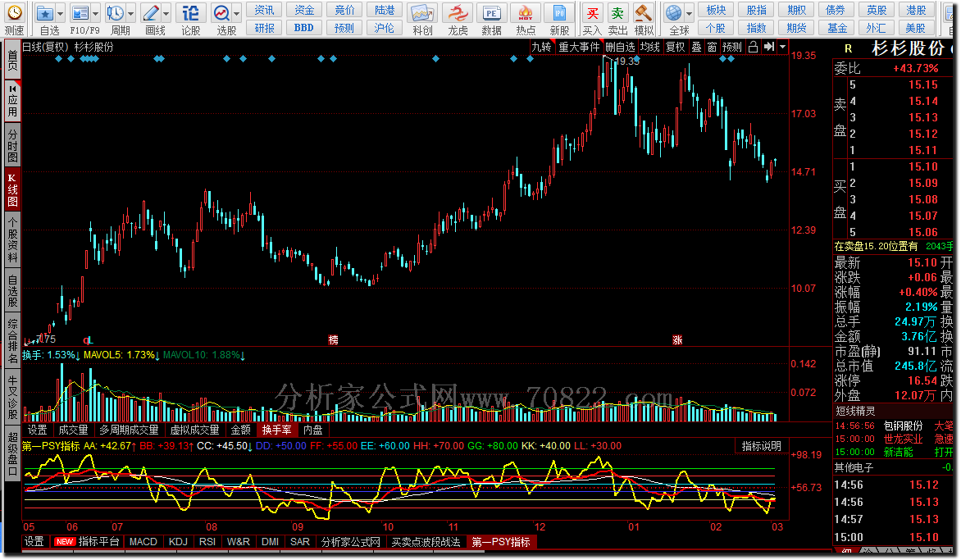961x560 pixels.
Task: Open the 数据 PE data icon
Action: click(x=491, y=13)
